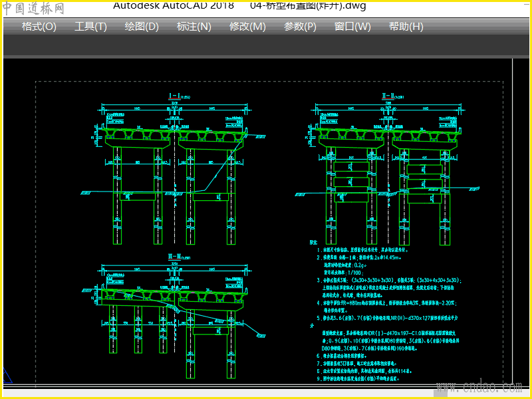Image resolution: width=532 pixels, height=399 pixels.
Task: Open the 标注(N) dimension menu
Action: pos(194,27)
